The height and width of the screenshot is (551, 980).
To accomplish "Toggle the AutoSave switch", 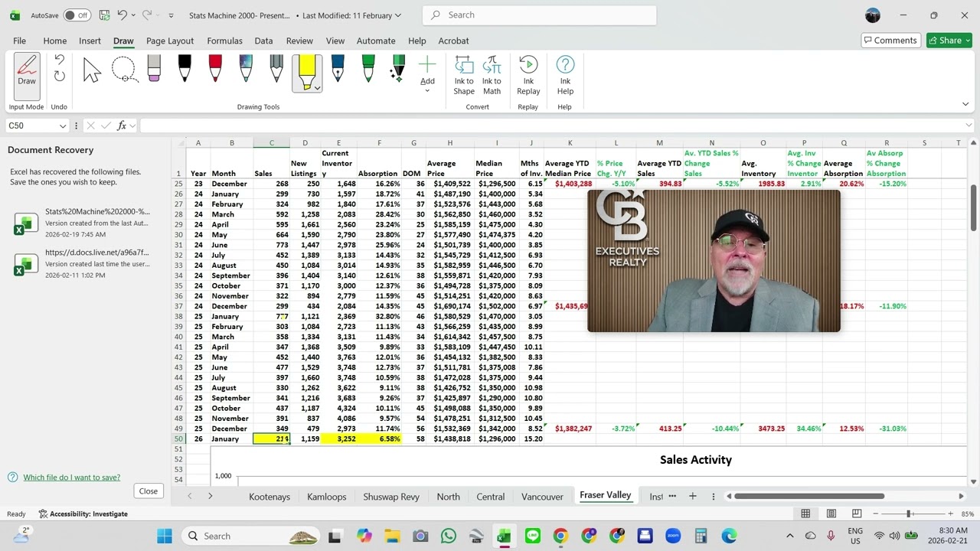I will click(x=77, y=15).
